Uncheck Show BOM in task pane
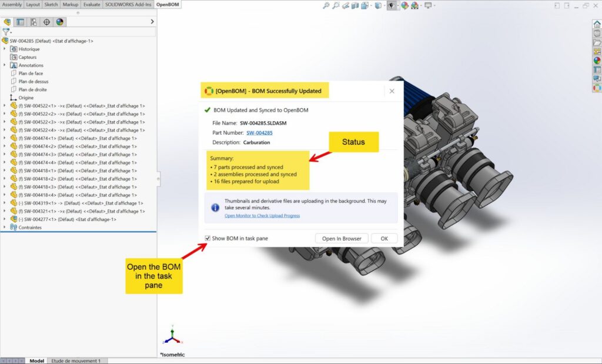Viewport: 602px width, 364px height. [x=207, y=238]
